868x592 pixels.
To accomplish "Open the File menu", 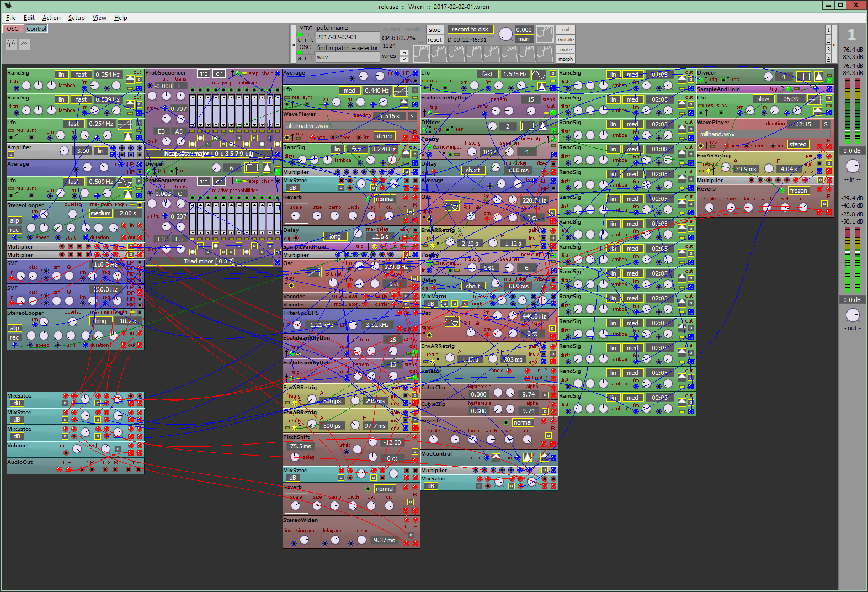I will (x=11, y=18).
